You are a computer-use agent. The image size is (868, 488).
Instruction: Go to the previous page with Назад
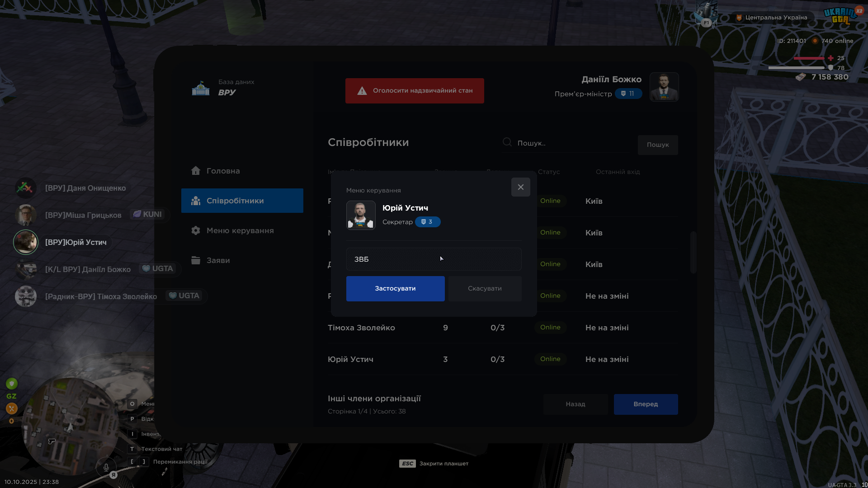pyautogui.click(x=576, y=404)
